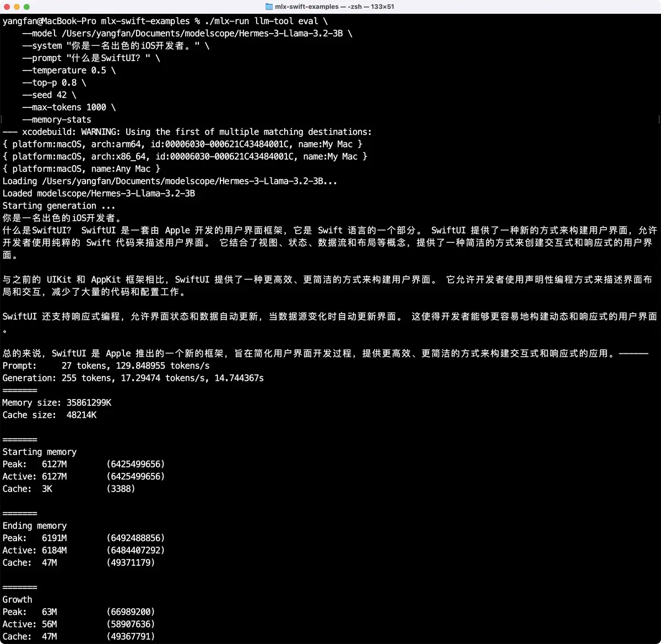
Task: Click the Growth heading
Action: (x=17, y=599)
